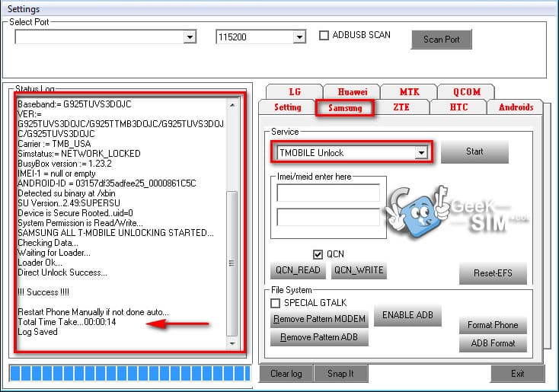Click the Clear log button
The height and width of the screenshot is (392, 559).
[x=286, y=374]
